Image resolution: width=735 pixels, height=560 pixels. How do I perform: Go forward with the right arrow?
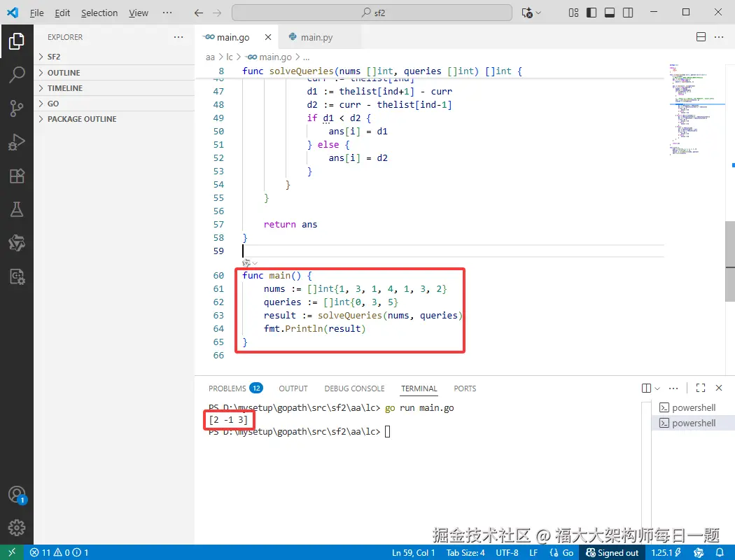(216, 13)
